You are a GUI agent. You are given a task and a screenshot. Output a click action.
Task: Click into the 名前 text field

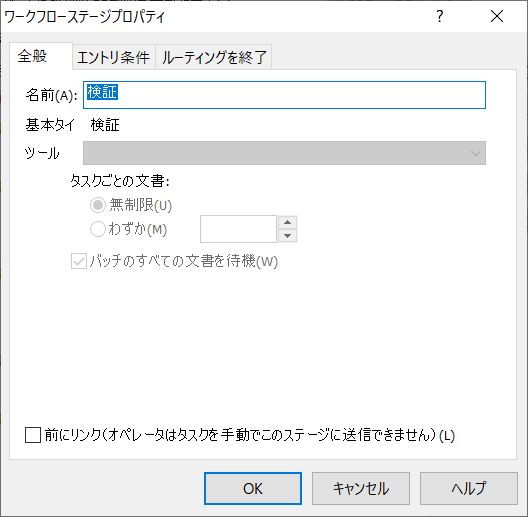[x=284, y=95]
